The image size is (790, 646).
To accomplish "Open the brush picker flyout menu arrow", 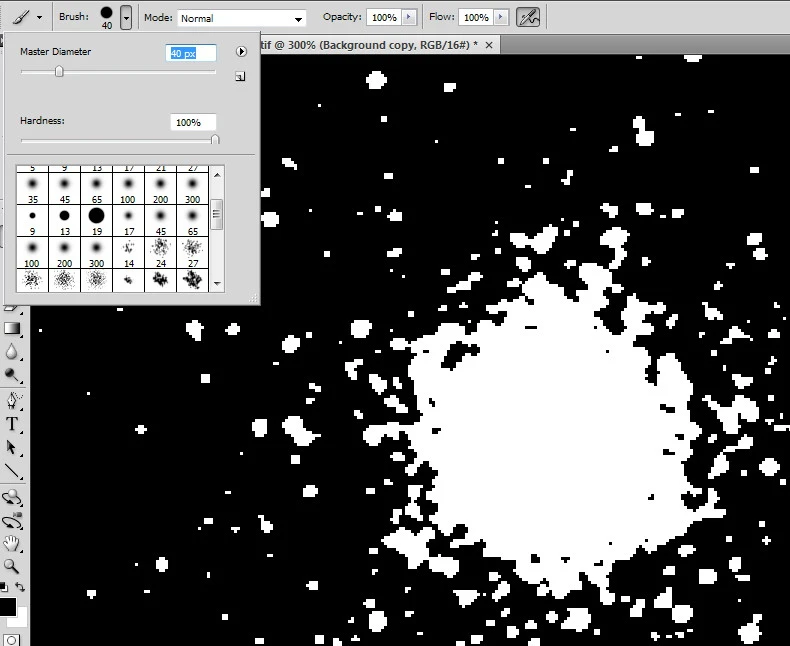I will click(241, 51).
